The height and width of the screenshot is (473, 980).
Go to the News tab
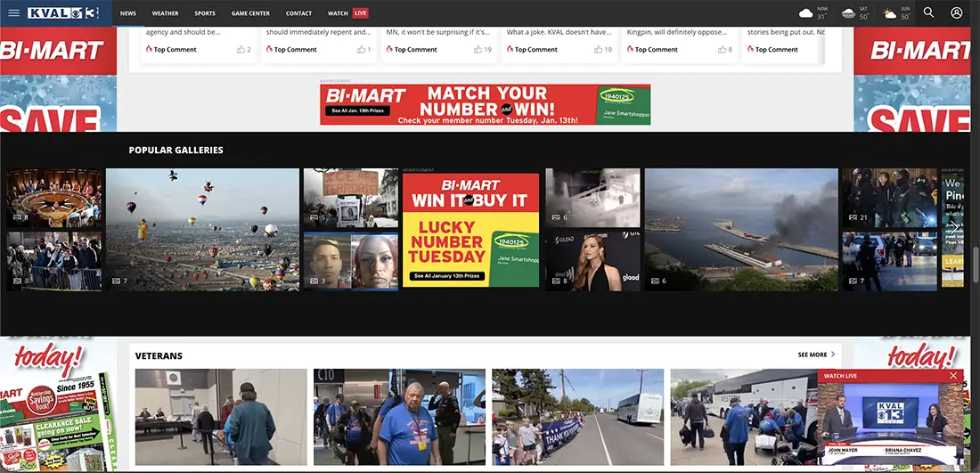[x=128, y=13]
